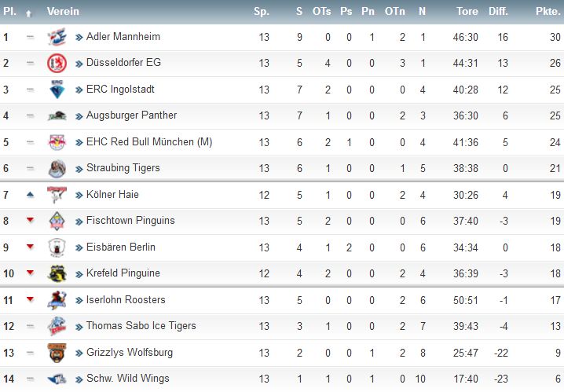
Task: Open the Fischtown Pinguins team link
Action: [x=130, y=221]
